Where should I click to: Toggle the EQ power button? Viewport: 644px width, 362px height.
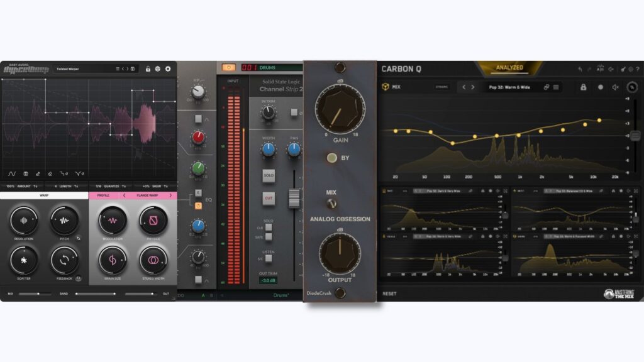pos(198,206)
